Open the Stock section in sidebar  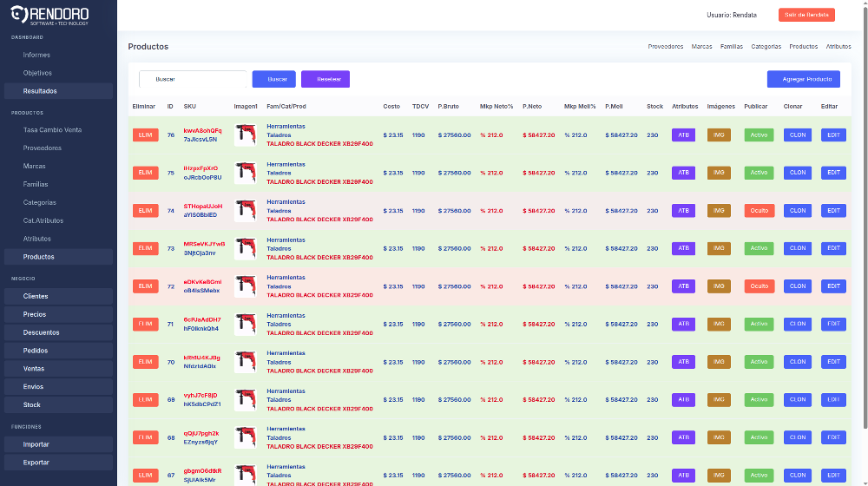click(58, 404)
